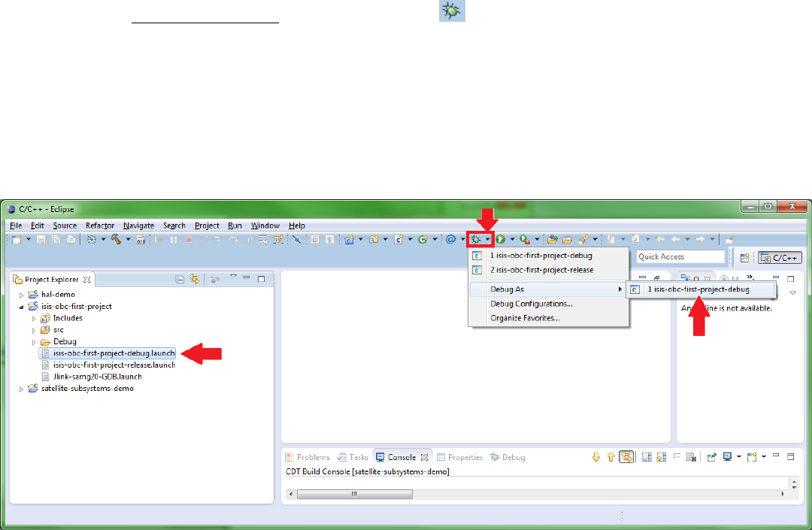Open the hammer Build dropdown arrow
This screenshot has height=530, width=812.
pyautogui.click(x=128, y=240)
